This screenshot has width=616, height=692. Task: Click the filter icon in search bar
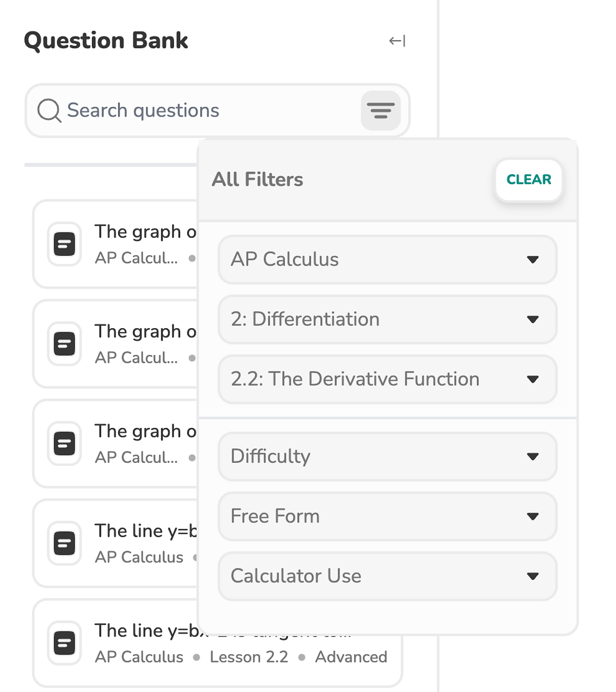click(x=380, y=110)
